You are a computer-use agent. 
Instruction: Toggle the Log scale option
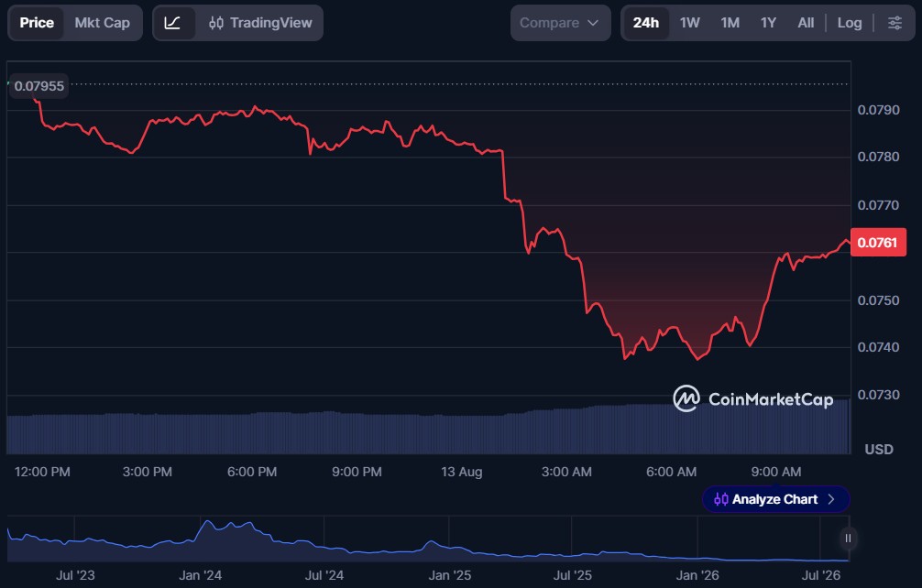(849, 23)
